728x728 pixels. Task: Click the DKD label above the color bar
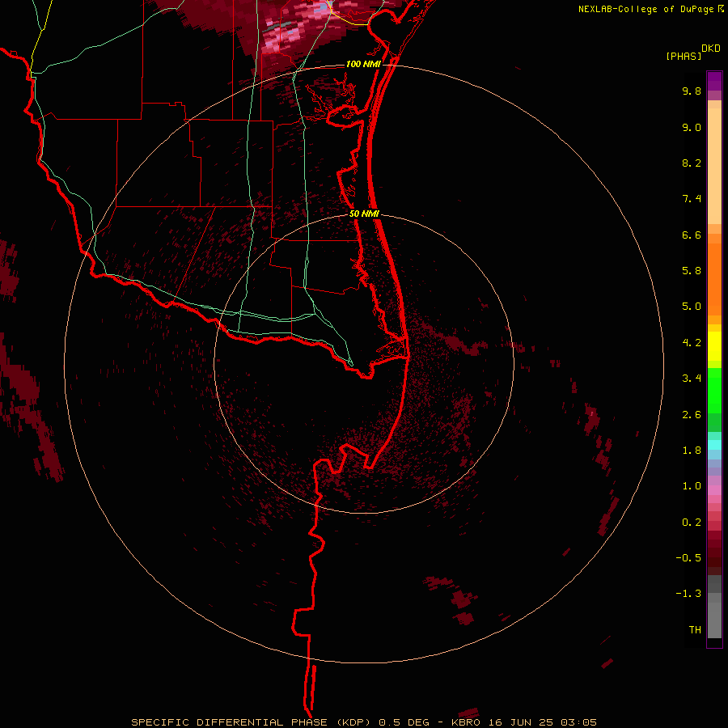tap(711, 49)
